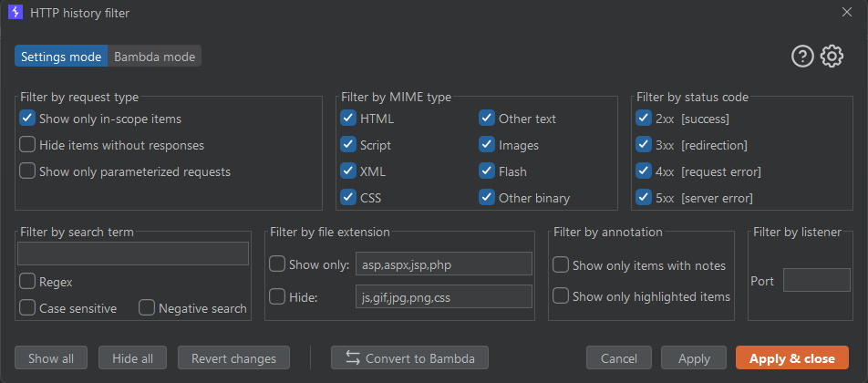Uncheck the HTML MIME type
The image size is (868, 383).
(x=348, y=119)
